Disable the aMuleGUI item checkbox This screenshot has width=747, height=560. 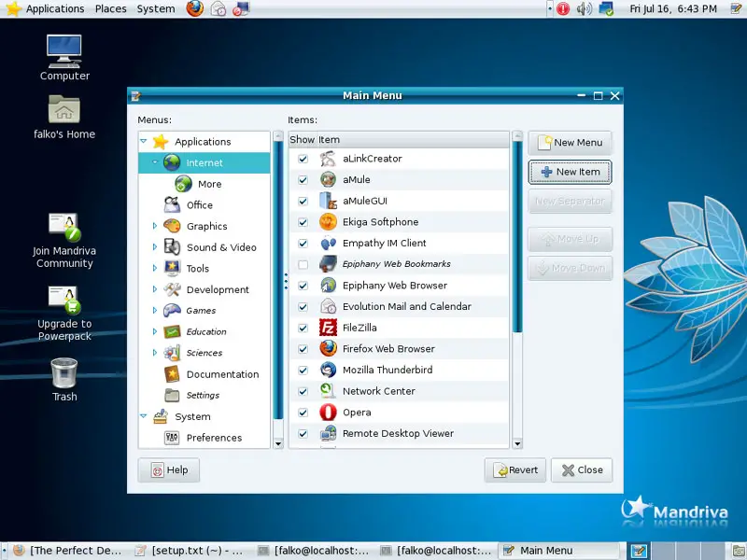click(303, 201)
